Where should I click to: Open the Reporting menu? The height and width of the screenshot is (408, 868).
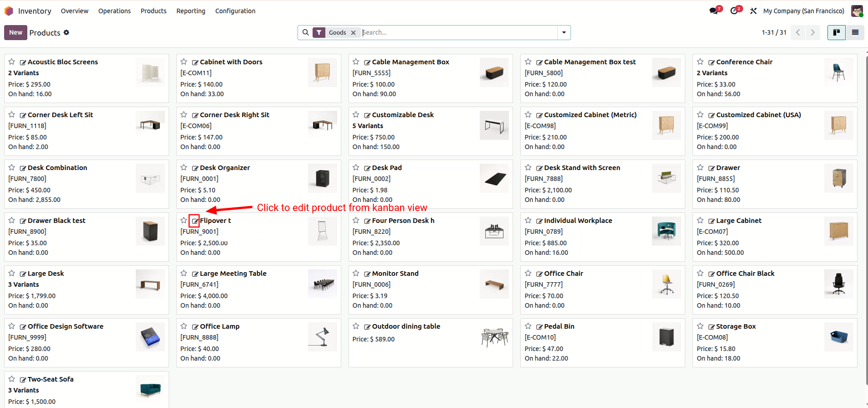coord(191,11)
